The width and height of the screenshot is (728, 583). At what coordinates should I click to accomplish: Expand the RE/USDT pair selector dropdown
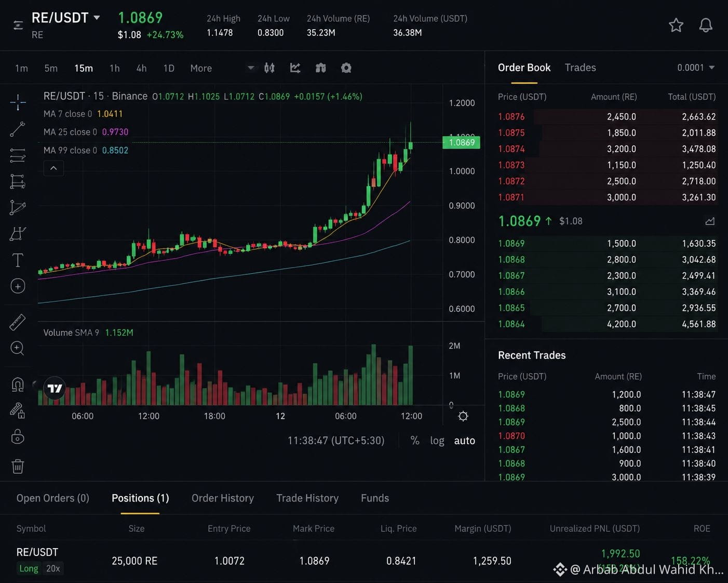97,18
